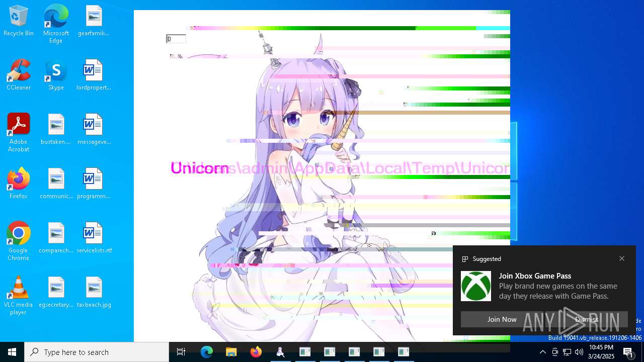The image size is (644, 362).
Task: Open the Recycle Bin desktop icon
Action: [19, 21]
